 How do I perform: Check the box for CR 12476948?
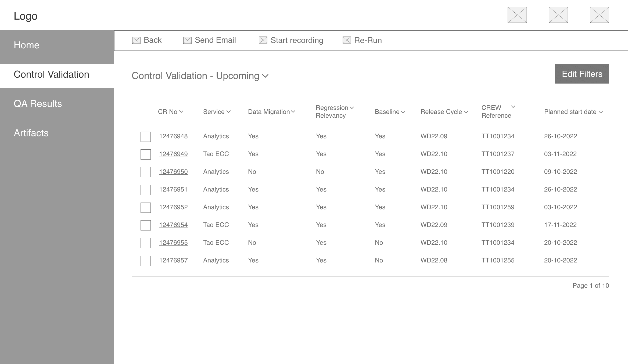(146, 137)
